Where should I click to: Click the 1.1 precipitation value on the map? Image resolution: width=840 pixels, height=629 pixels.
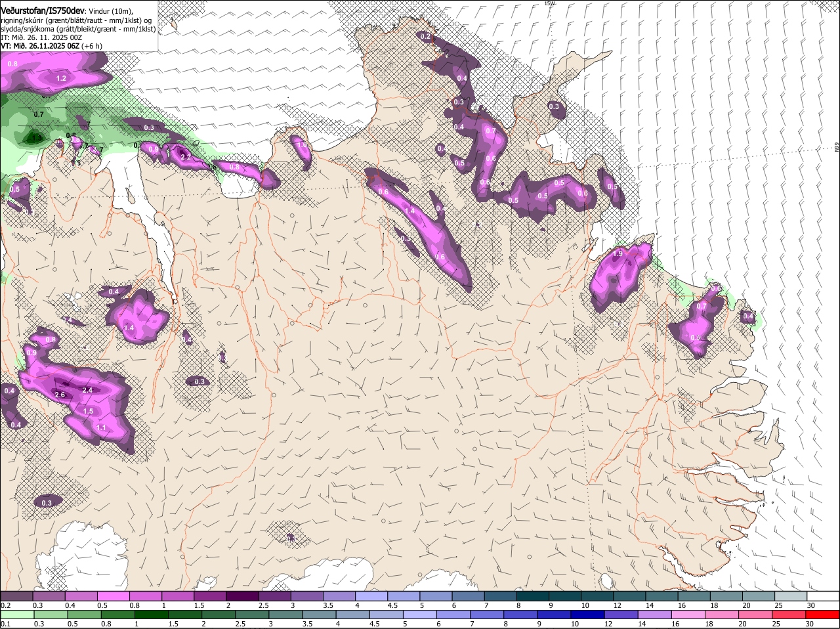pos(101,427)
